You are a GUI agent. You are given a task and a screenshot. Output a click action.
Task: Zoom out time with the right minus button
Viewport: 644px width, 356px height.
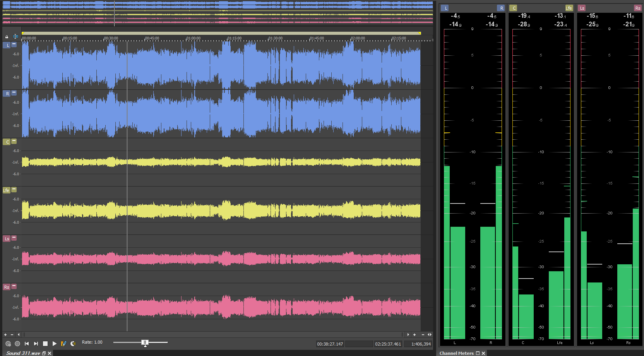[x=423, y=335]
